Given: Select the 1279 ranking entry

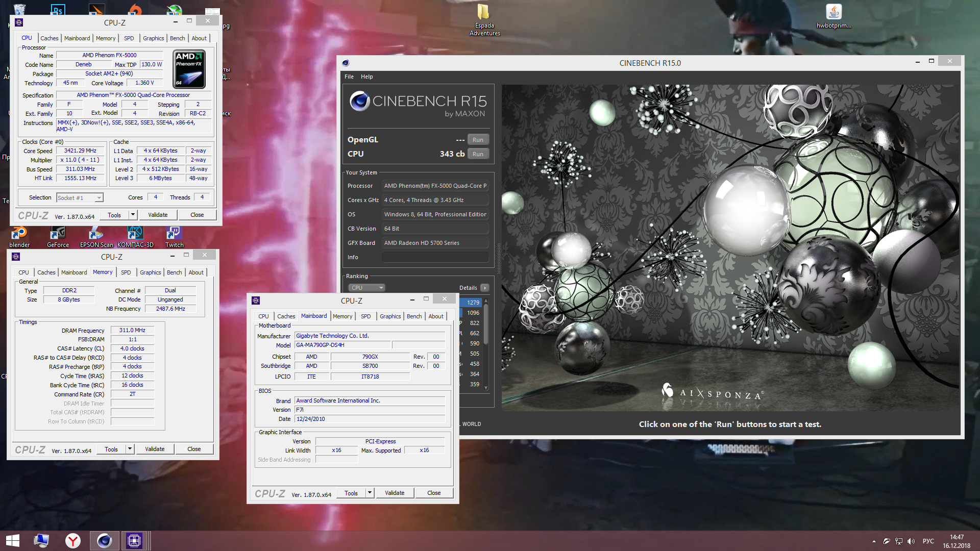Looking at the screenshot, I should coord(470,303).
